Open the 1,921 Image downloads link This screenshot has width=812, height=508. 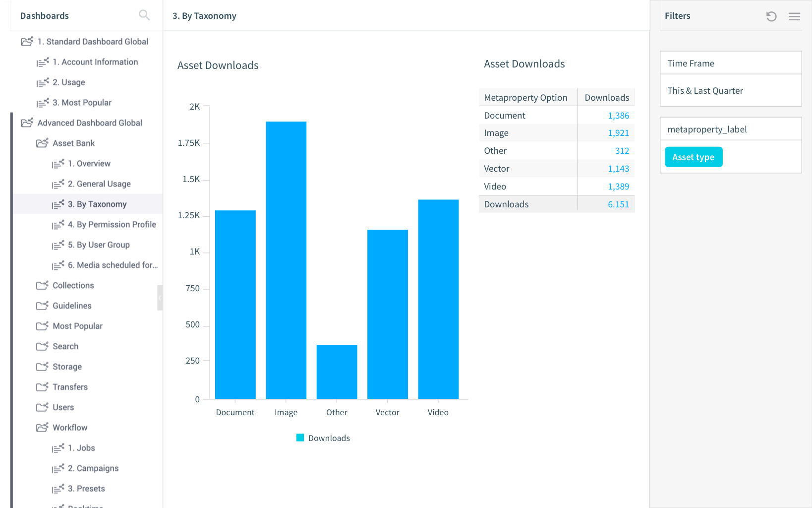(x=619, y=132)
